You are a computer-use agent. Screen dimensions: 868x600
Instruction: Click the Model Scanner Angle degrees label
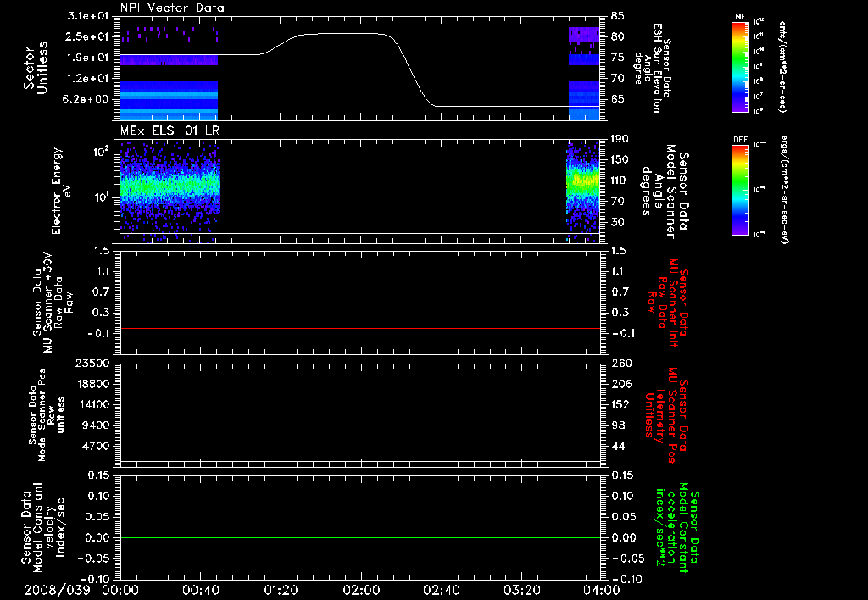point(665,192)
